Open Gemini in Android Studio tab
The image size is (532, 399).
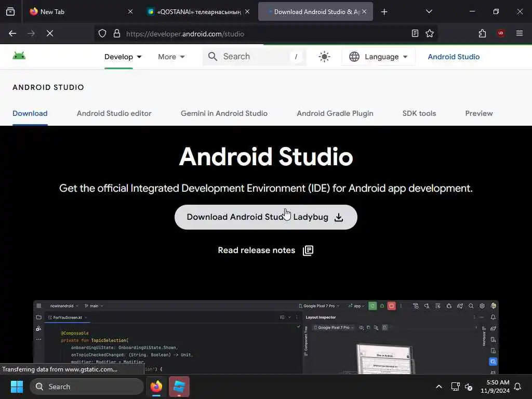224,113
